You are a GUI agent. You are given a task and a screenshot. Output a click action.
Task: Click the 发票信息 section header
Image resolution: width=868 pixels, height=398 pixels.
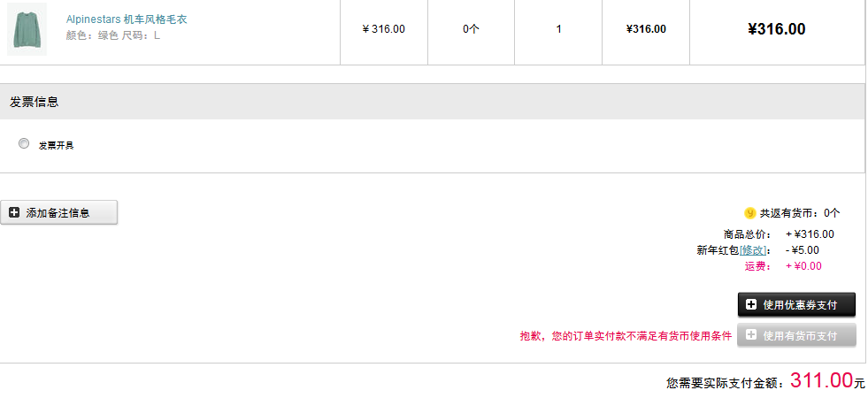click(35, 102)
